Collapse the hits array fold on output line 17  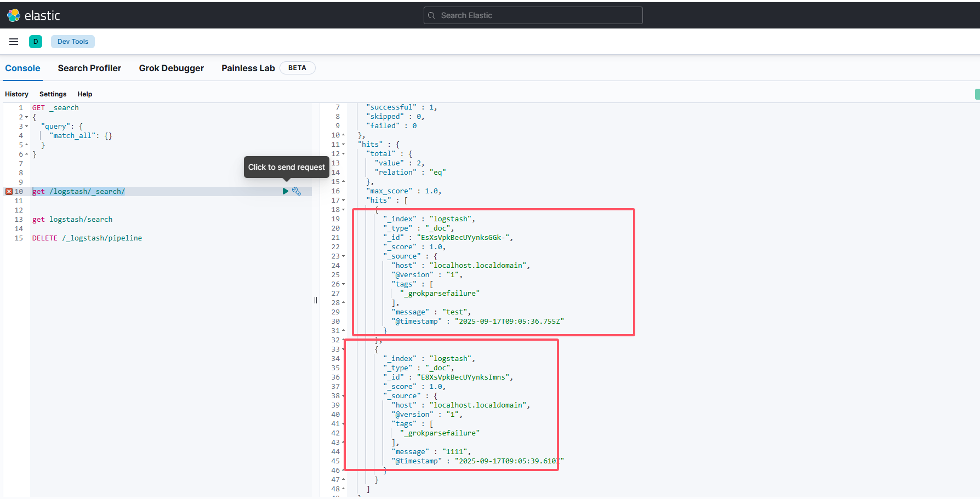(344, 200)
